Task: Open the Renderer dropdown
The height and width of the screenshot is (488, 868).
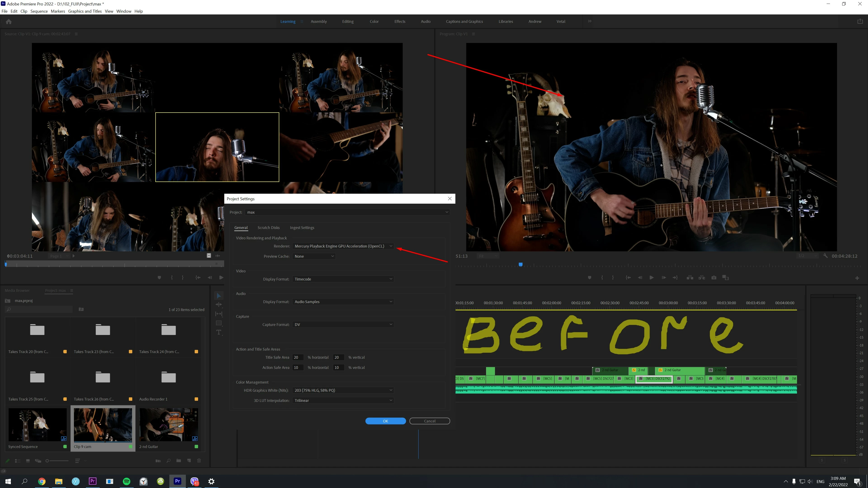Action: point(343,246)
